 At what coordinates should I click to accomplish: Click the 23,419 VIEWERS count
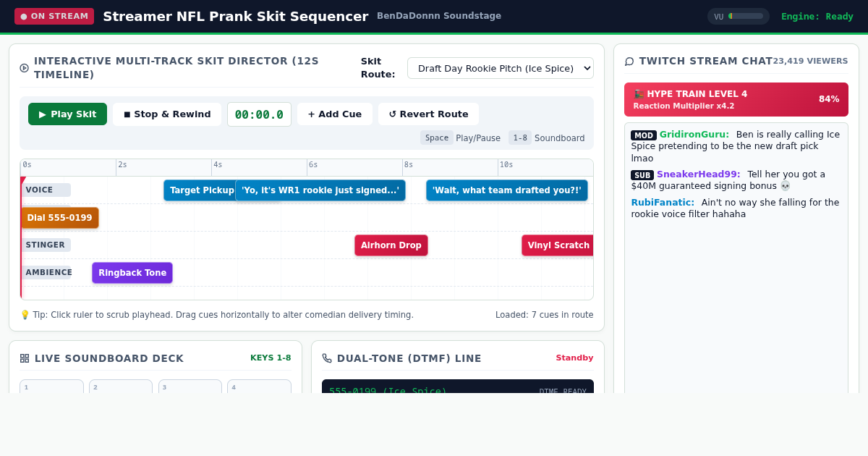tap(811, 62)
